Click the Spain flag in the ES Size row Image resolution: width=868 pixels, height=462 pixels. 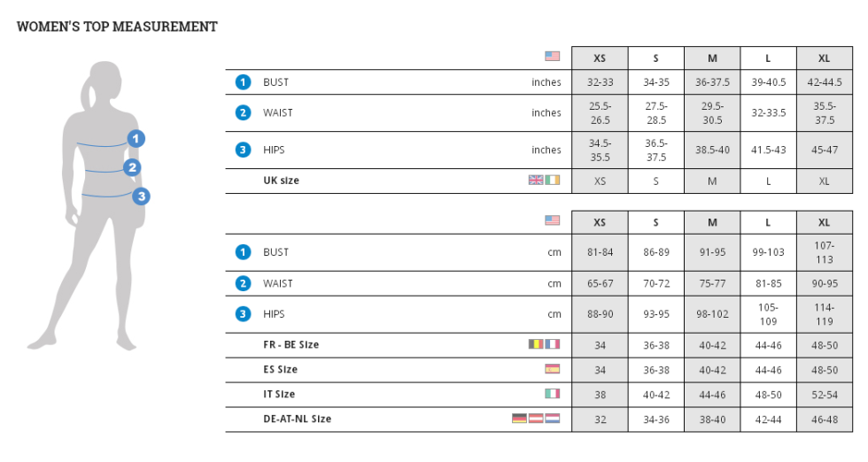pos(552,368)
